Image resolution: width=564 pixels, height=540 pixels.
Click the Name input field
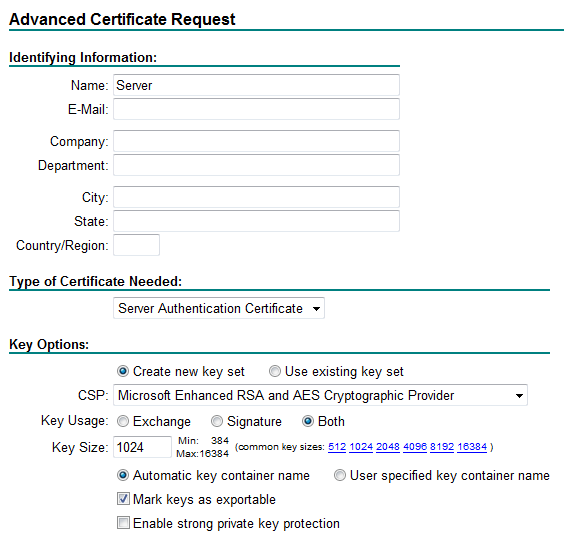tap(256, 85)
